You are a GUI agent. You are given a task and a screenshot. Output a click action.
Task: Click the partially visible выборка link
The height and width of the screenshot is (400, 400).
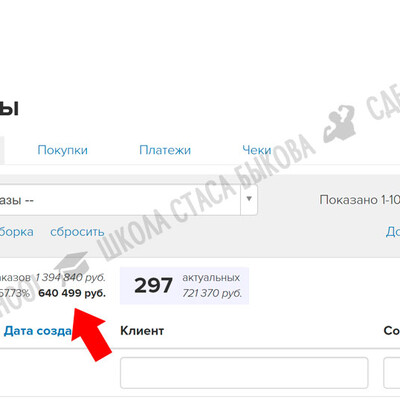tap(17, 232)
